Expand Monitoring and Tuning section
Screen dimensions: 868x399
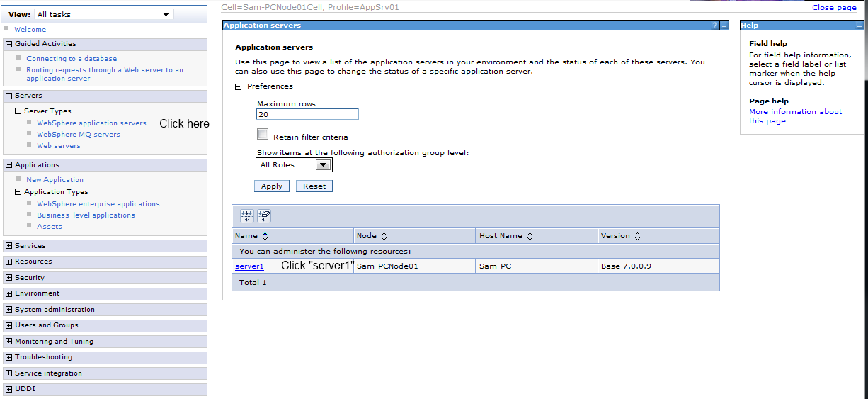pos(9,342)
